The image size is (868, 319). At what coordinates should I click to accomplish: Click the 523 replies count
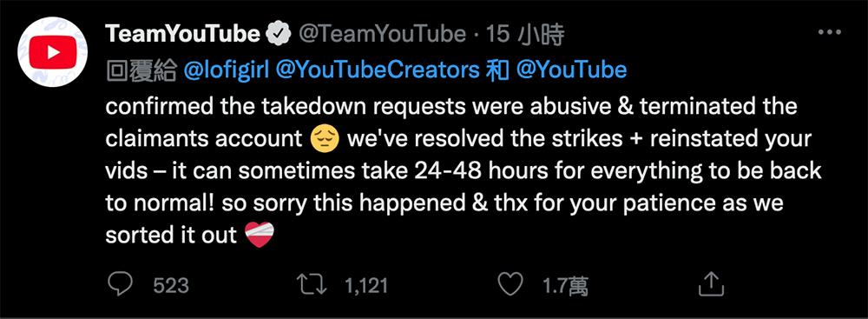click(170, 286)
